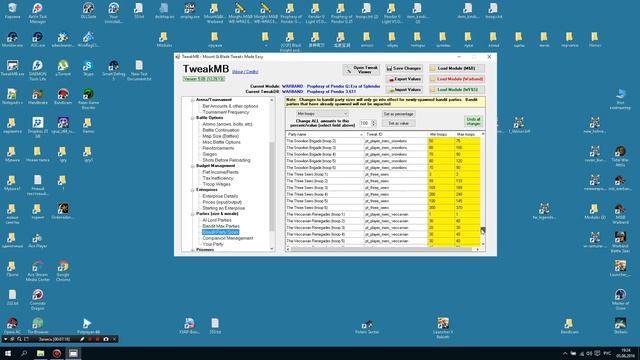Select Battle Continuation tree item
This screenshot has width=640, height=360.
[x=221, y=130]
